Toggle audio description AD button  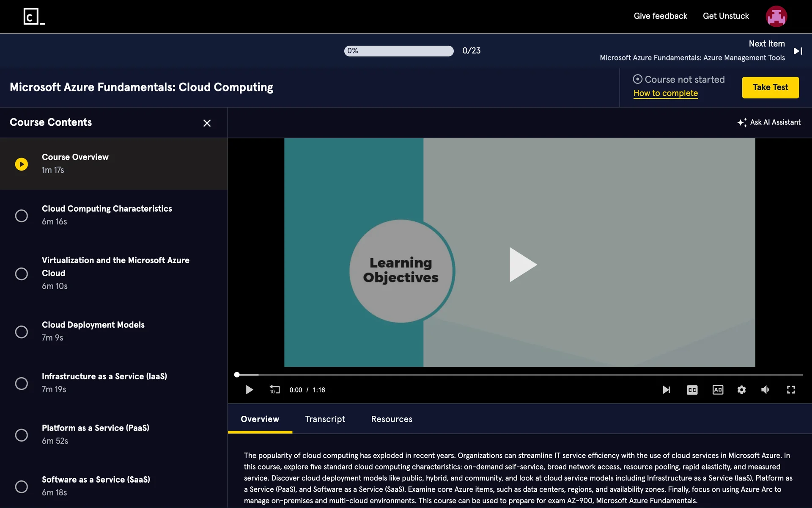718,390
